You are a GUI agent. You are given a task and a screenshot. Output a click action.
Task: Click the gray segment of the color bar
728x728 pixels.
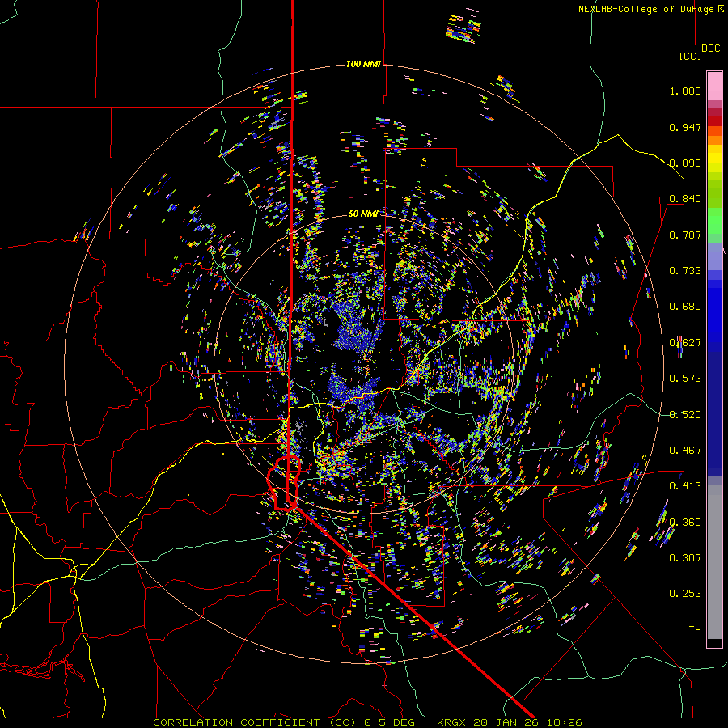click(714, 562)
